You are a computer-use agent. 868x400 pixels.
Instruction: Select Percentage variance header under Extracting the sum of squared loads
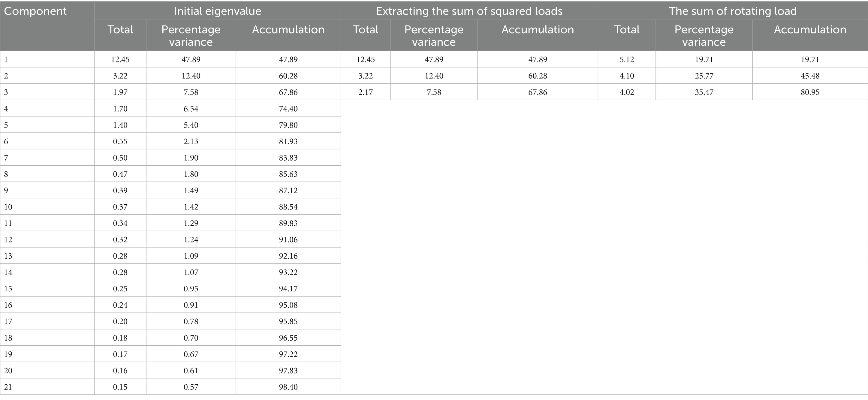434,35
